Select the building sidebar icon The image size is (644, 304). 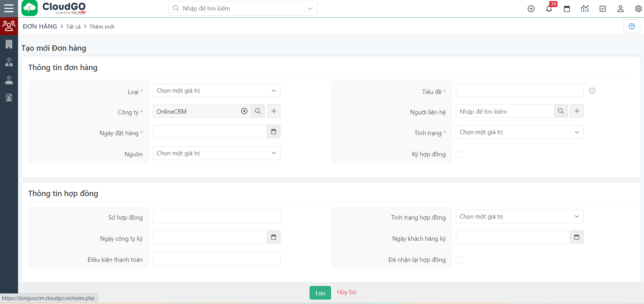(x=9, y=44)
